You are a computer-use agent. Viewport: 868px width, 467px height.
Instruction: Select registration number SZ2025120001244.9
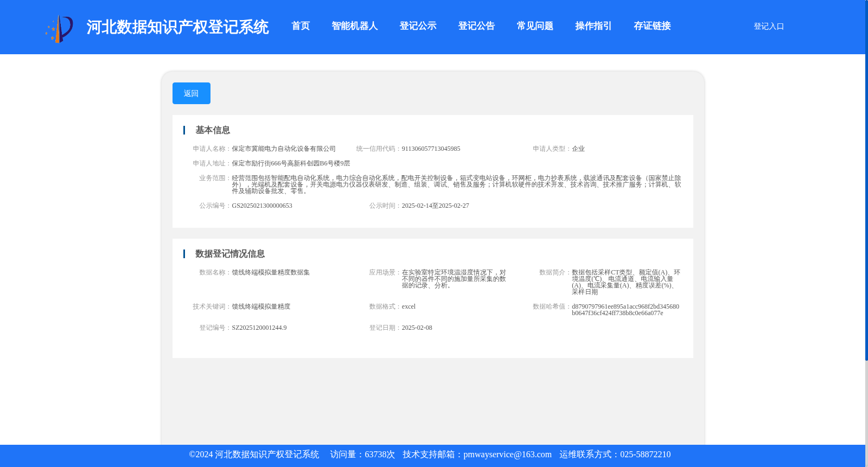[x=259, y=328]
